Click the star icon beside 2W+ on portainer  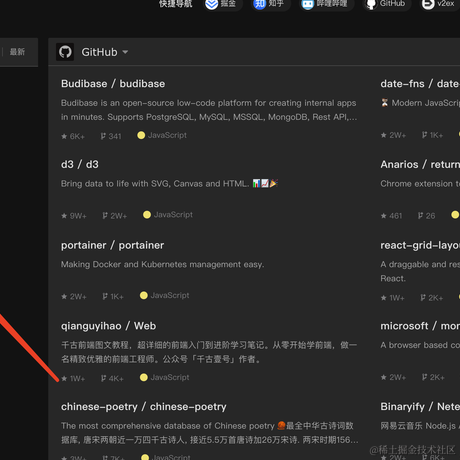tap(64, 296)
